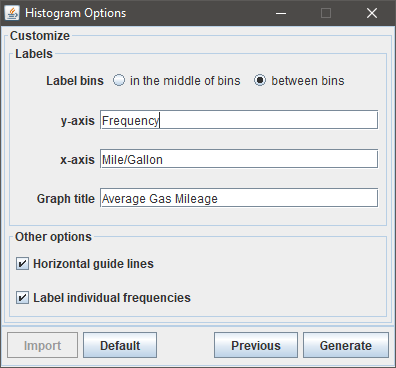Click the y-axis field containing Frequency
The height and width of the screenshot is (368, 396).
[x=239, y=120]
